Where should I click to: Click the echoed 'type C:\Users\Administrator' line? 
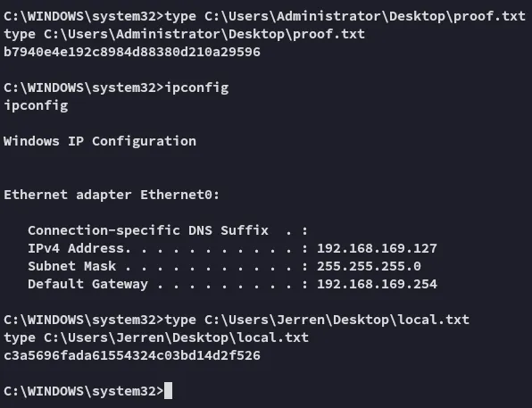coord(184,34)
